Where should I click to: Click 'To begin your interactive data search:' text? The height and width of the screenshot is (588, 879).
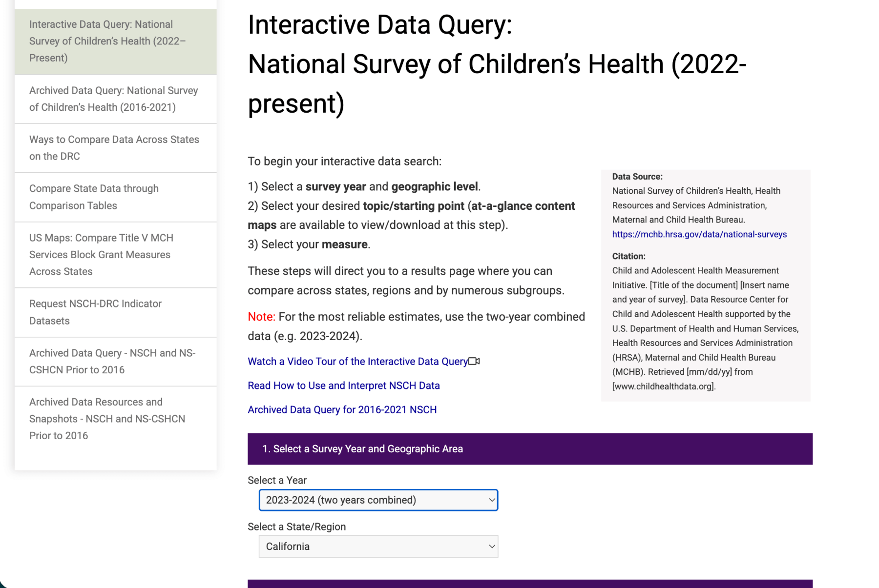(x=345, y=162)
